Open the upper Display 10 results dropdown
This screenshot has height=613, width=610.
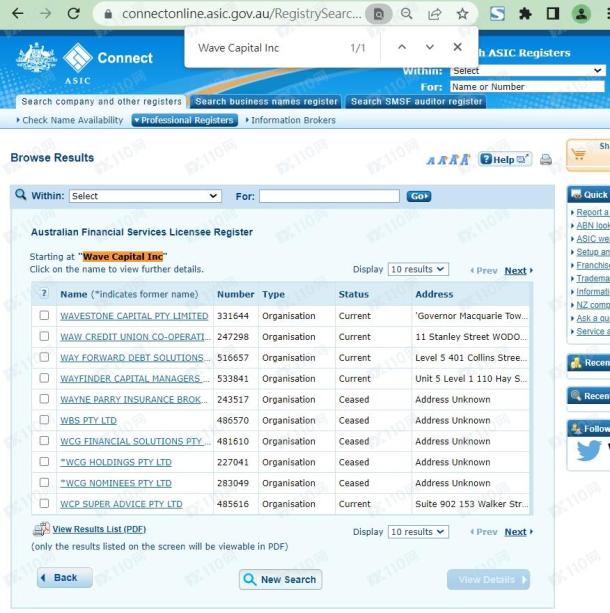coord(418,269)
